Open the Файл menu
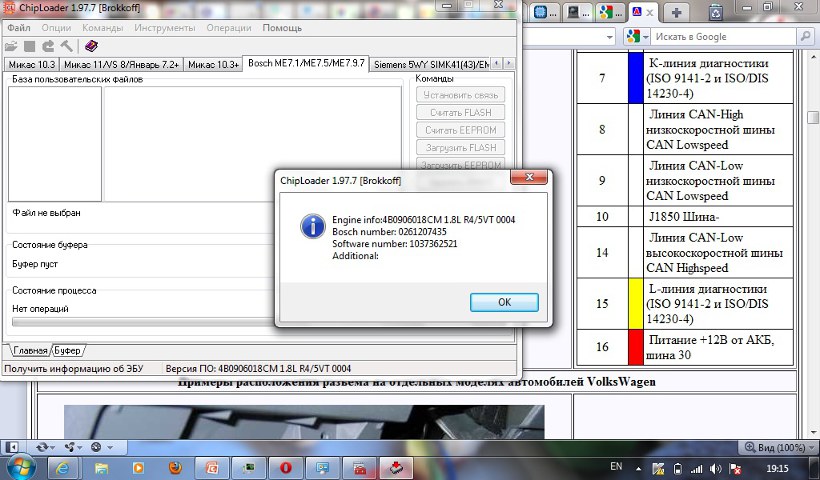Screen dimensions: 820x480 (x=19, y=28)
